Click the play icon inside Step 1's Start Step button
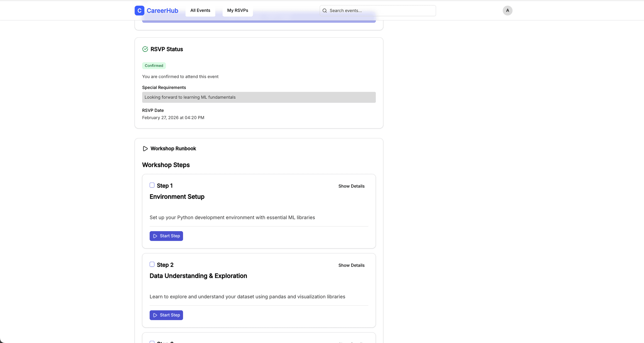The width and height of the screenshot is (644, 343). [x=155, y=236]
